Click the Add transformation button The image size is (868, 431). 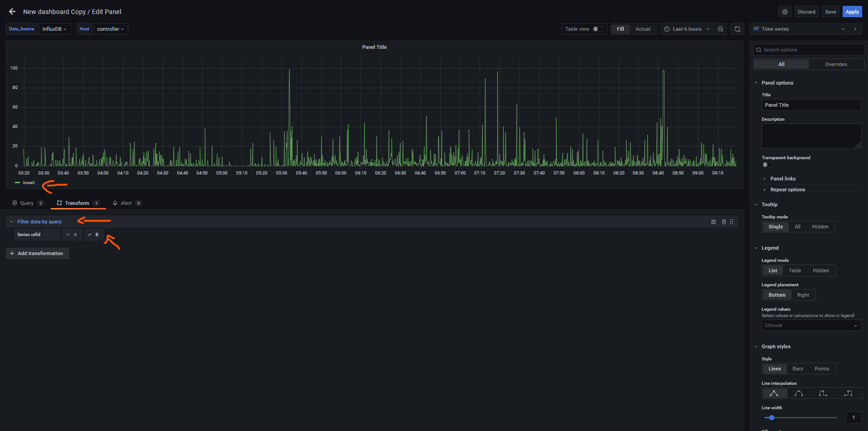click(x=38, y=253)
